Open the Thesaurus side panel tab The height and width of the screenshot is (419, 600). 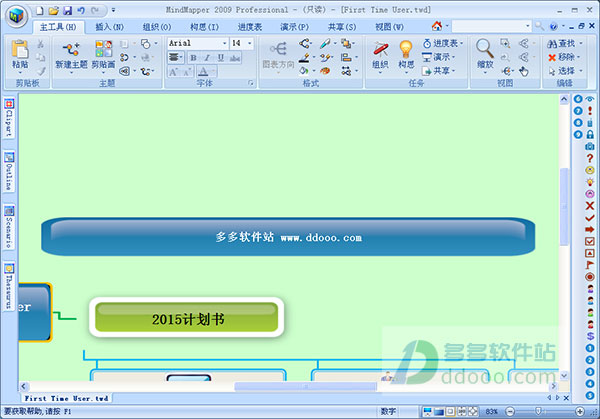9,286
